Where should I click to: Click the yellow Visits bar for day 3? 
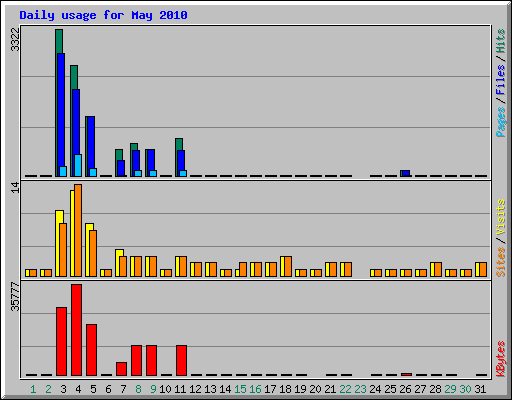tap(58, 243)
